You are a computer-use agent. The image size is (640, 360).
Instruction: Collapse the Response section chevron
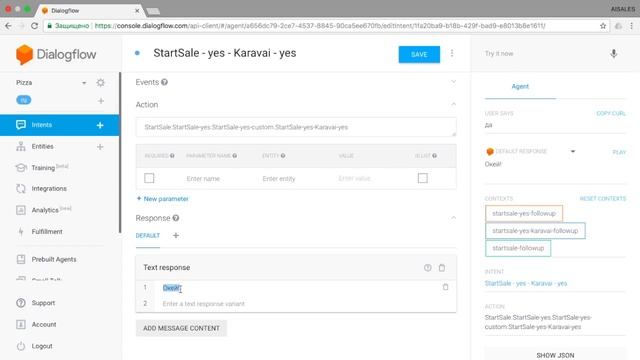tap(453, 218)
